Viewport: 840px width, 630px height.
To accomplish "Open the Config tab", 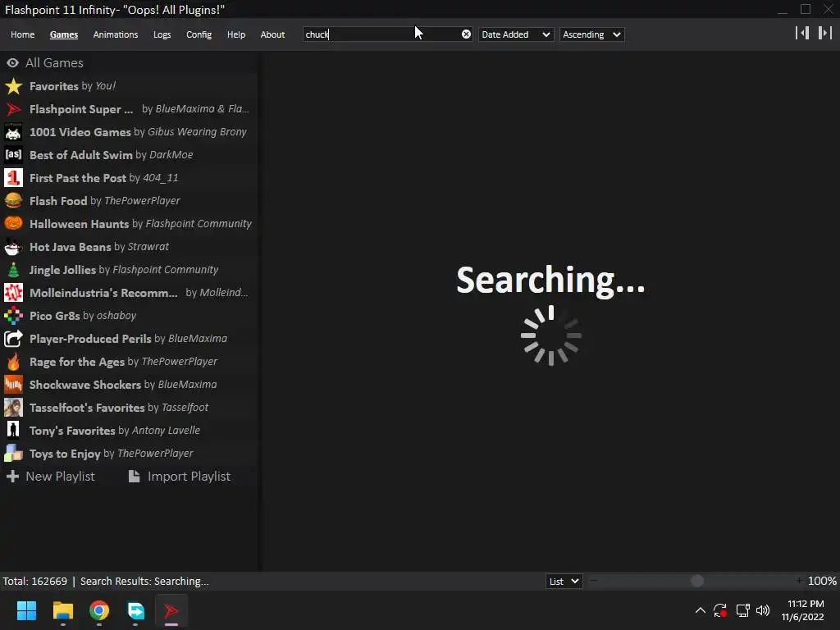I will (199, 34).
